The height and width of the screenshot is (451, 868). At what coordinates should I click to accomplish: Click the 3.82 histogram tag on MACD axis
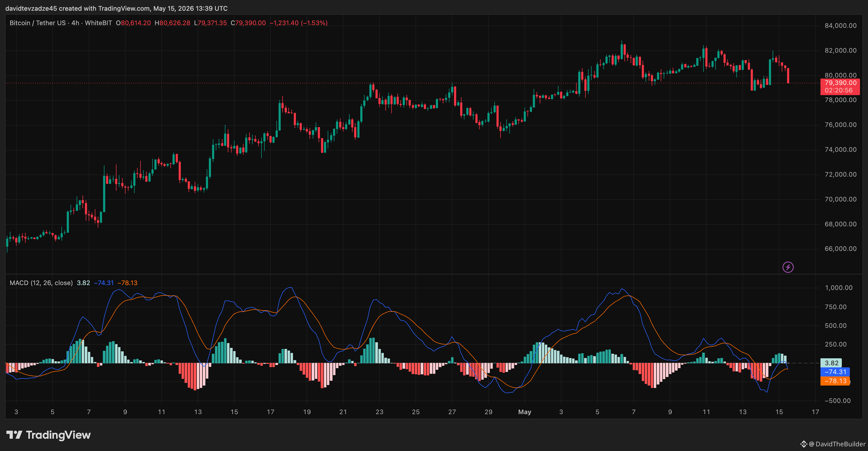coord(831,363)
